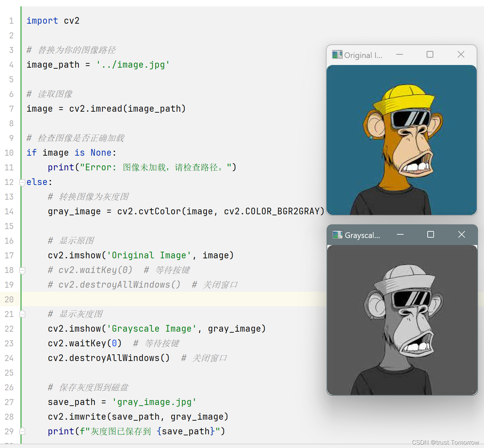Click 'cv2.imread(image_path)' call
The height and width of the screenshot is (448, 484).
coord(127,109)
